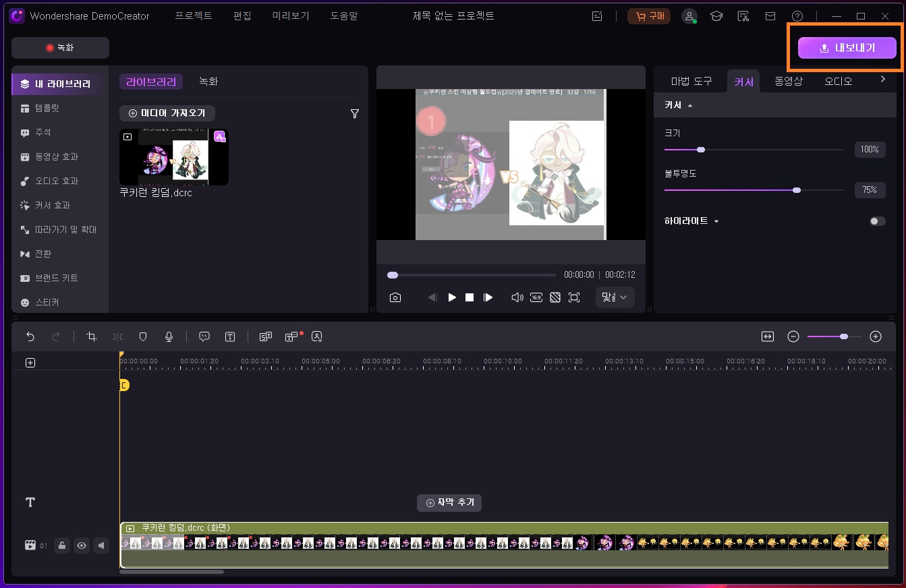
Task: Click the 자막 추가 button
Action: [449, 502]
